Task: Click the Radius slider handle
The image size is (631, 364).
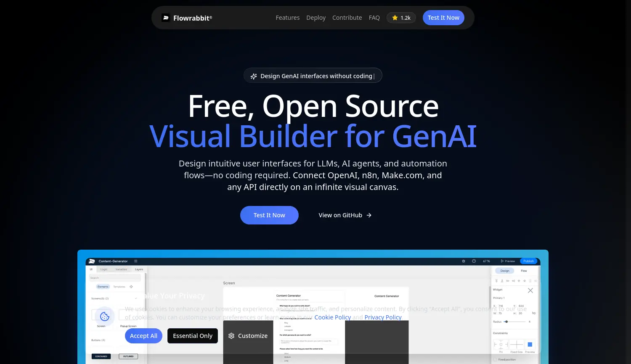Action: 506,322
